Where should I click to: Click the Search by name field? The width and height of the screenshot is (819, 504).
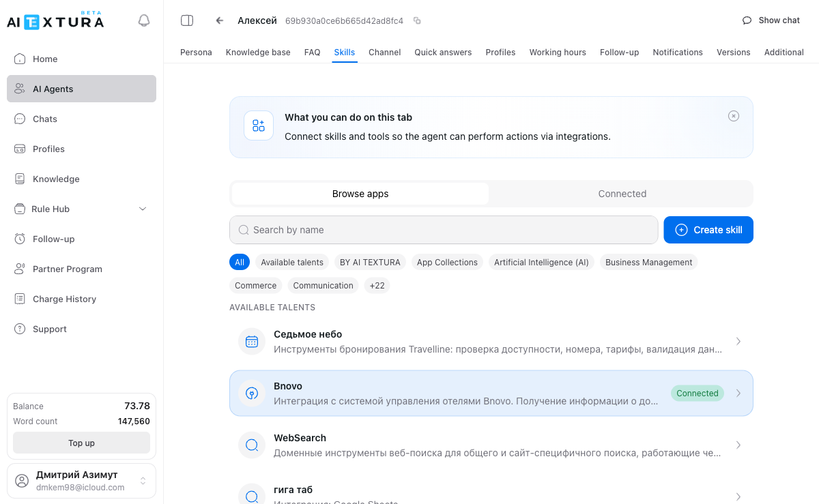click(444, 230)
